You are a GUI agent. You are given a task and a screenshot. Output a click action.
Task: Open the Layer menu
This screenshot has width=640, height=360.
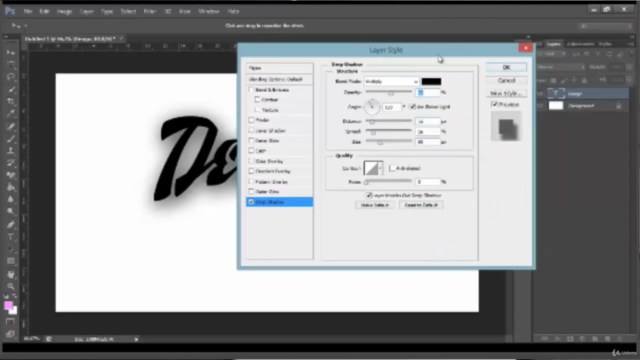pos(87,11)
